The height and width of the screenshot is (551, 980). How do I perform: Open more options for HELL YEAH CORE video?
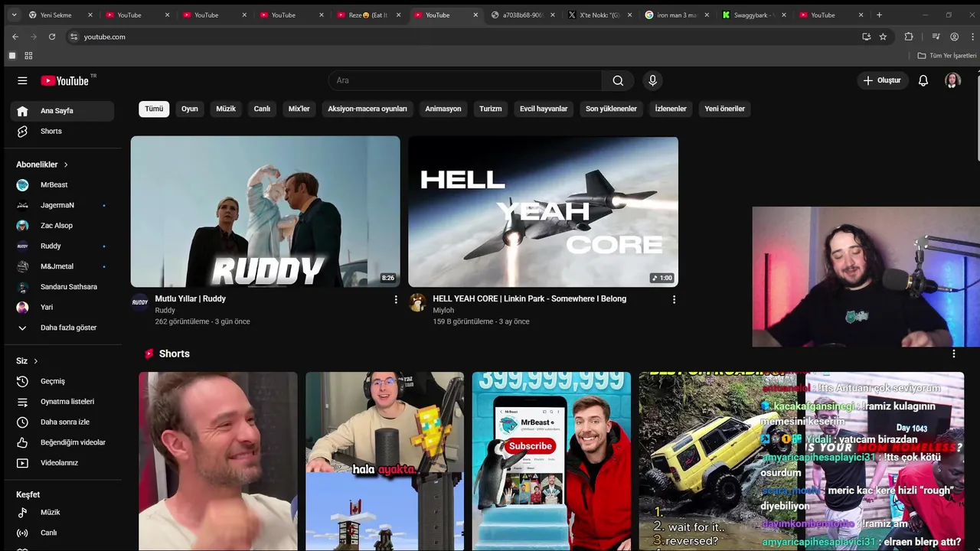674,299
